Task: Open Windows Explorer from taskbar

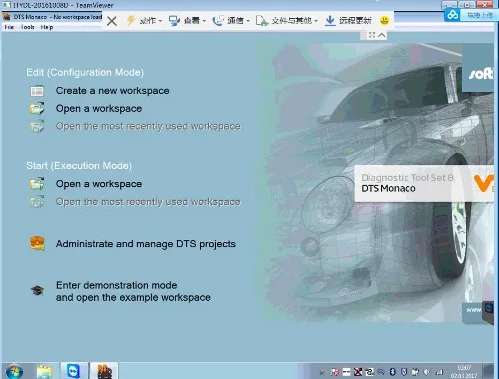Action: point(44,371)
